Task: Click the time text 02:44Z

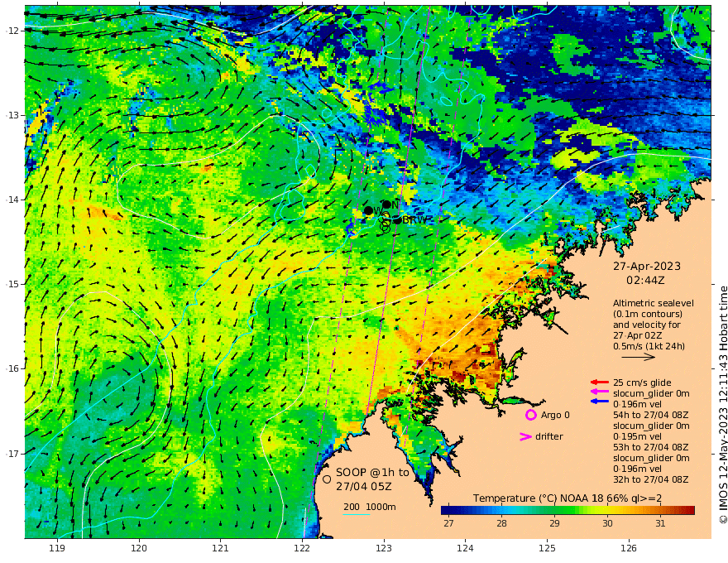Action: [645, 281]
